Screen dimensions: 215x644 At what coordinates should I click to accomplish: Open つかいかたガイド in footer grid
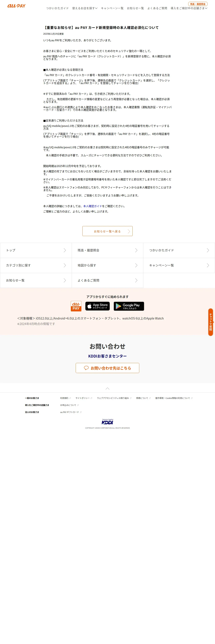(179, 250)
